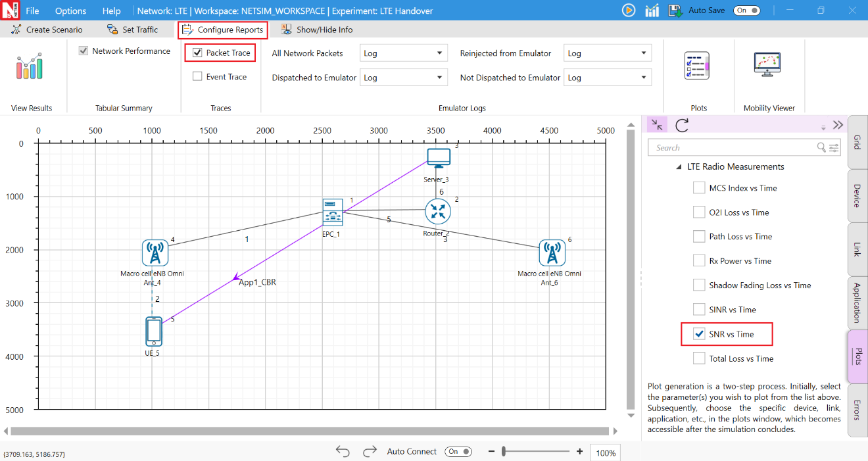Click the 100% zoom value box
Screen dimensions: 868x461
pos(605,453)
